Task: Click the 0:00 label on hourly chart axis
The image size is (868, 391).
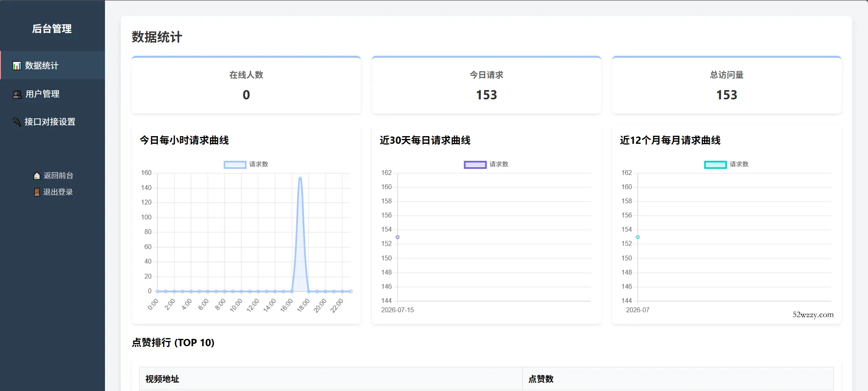Action: pyautogui.click(x=153, y=305)
